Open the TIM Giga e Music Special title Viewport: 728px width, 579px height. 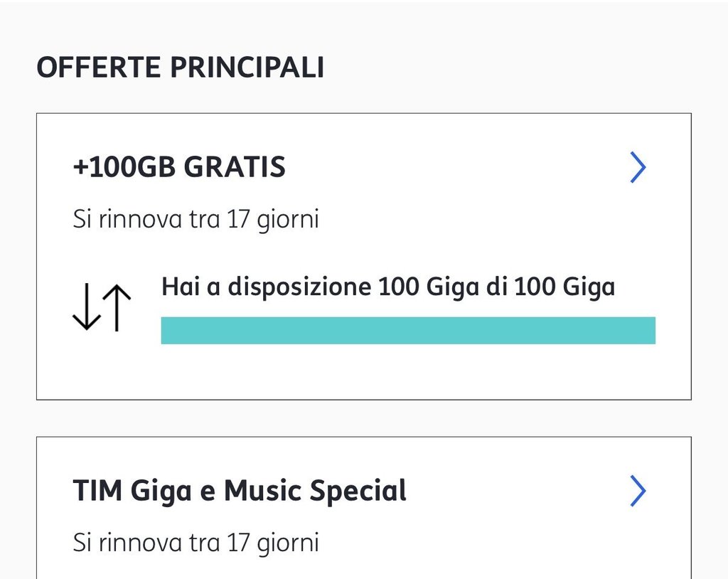click(240, 492)
